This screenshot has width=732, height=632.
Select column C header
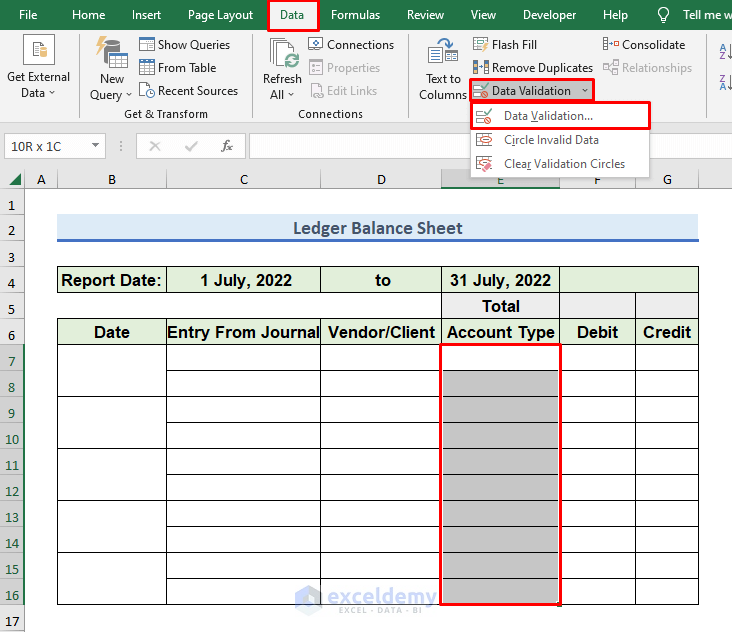[244, 179]
